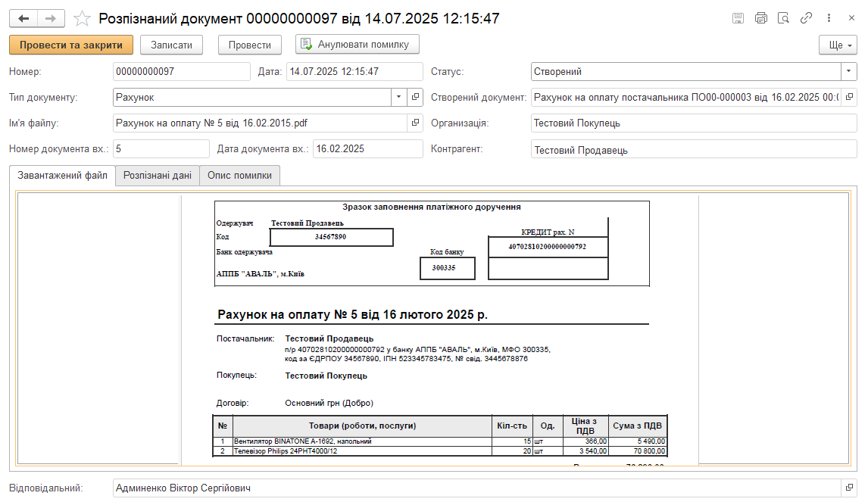Viewport: 868px width, 502px height.
Task: Expand the Статус dropdown list
Action: point(849,72)
